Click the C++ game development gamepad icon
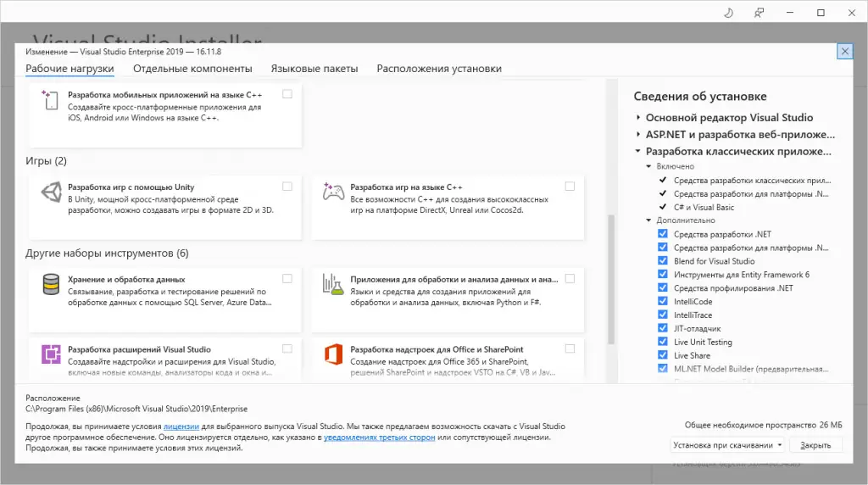 [x=333, y=192]
